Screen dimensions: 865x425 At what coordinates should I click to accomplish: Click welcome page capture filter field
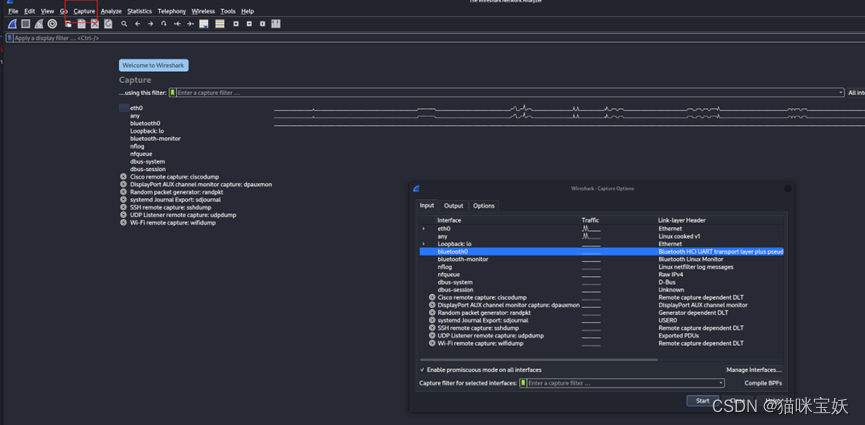click(506, 93)
